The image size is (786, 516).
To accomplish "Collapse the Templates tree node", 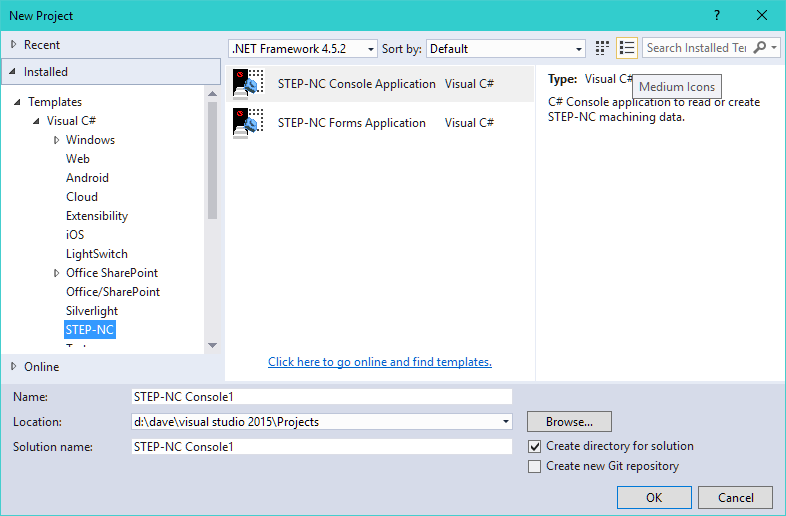I will [x=18, y=102].
